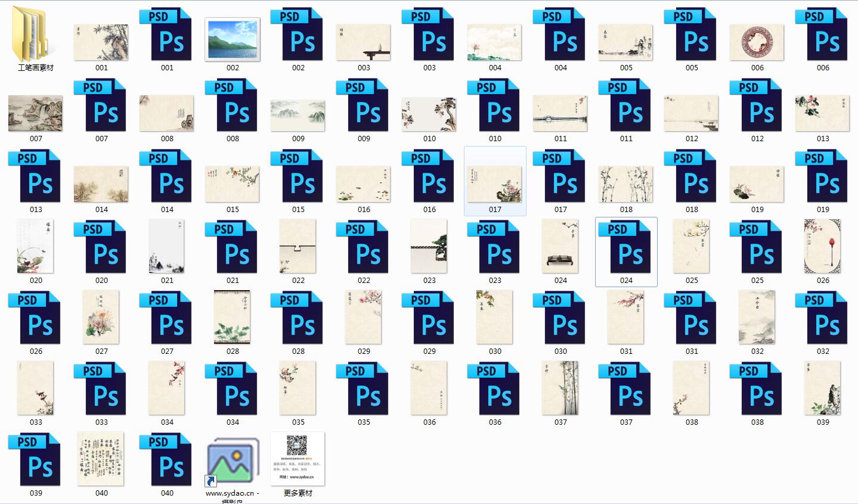858x504 pixels.
Task: Open the 更多素材 QR code thumbnail
Action: 298,459
